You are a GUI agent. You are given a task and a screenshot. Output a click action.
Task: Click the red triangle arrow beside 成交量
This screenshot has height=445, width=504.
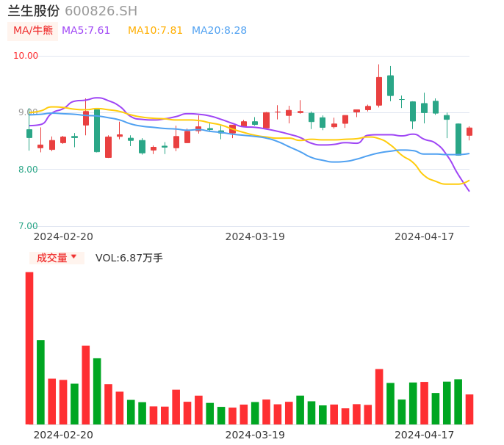(x=73, y=257)
